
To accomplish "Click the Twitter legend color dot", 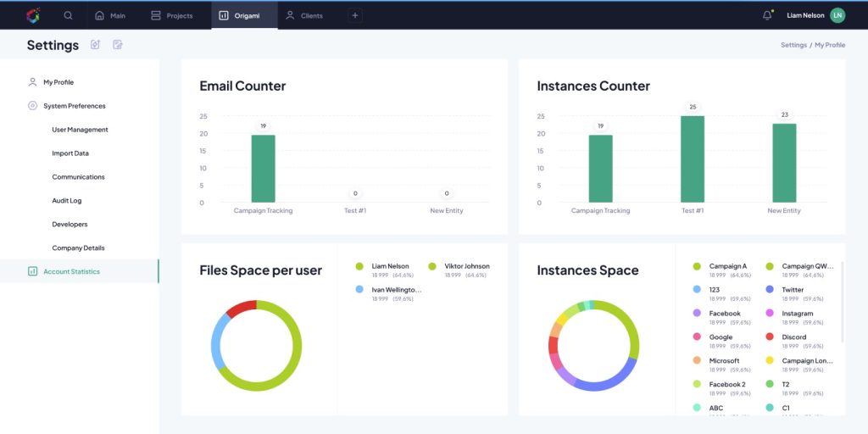I will pyautogui.click(x=770, y=290).
